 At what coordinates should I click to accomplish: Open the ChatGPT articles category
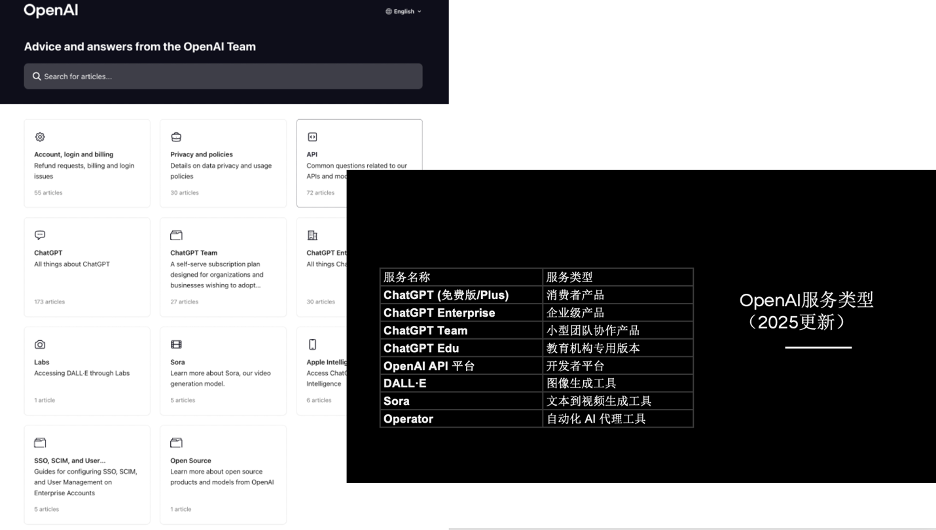coord(87,267)
